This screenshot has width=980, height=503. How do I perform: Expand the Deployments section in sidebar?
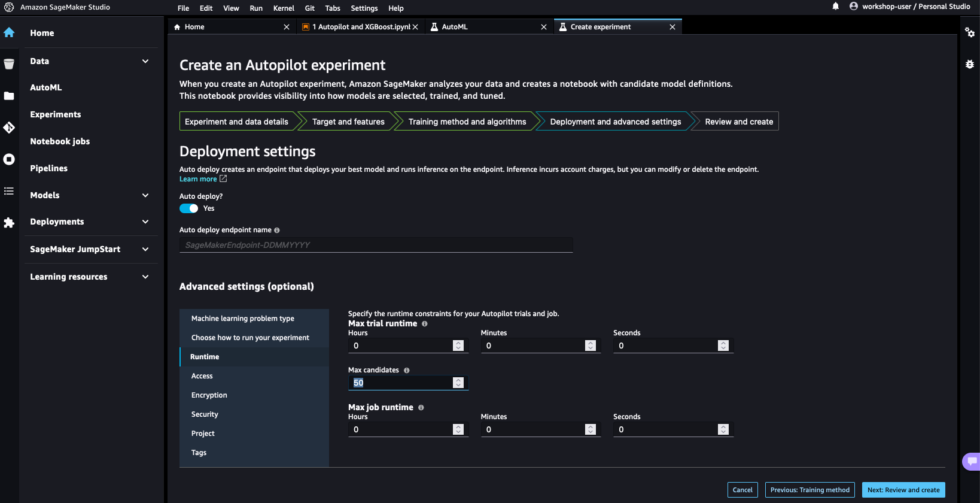point(145,222)
